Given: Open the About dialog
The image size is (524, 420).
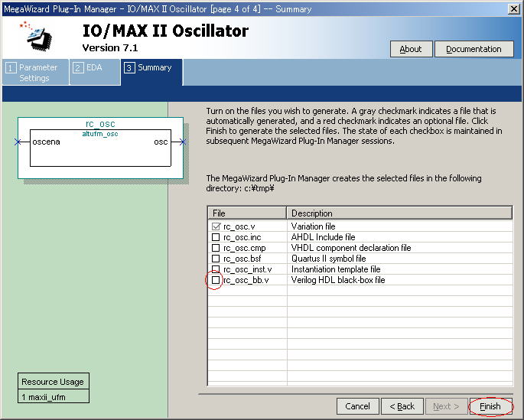Looking at the screenshot, I should 411,49.
